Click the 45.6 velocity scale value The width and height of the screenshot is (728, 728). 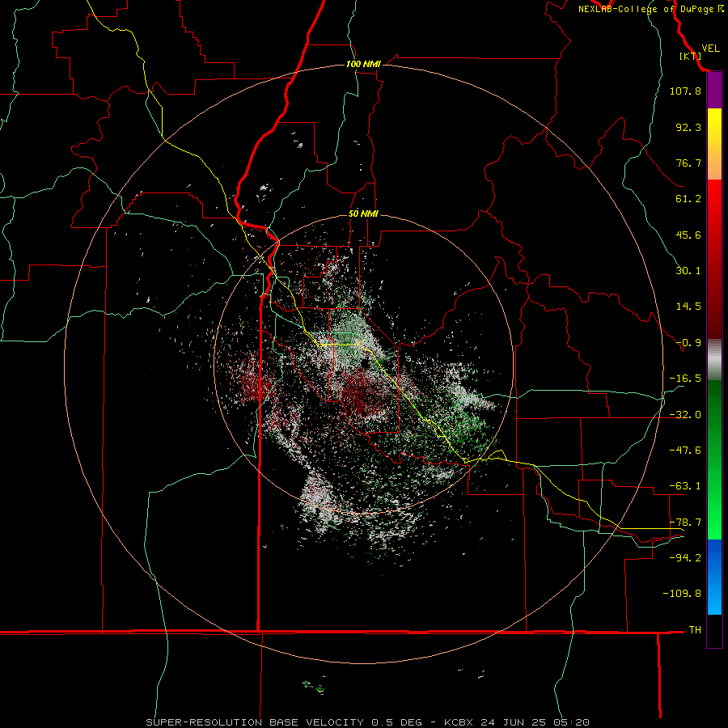click(x=688, y=235)
